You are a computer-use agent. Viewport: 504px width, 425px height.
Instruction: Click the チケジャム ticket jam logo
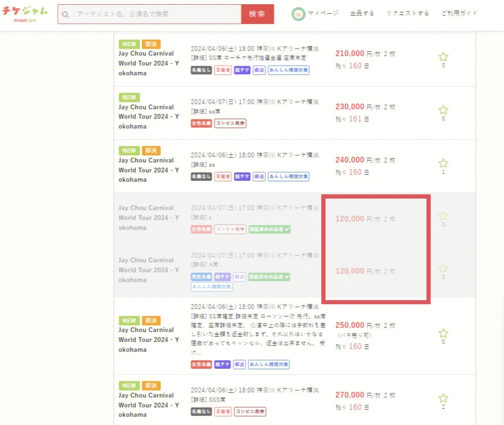point(25,14)
